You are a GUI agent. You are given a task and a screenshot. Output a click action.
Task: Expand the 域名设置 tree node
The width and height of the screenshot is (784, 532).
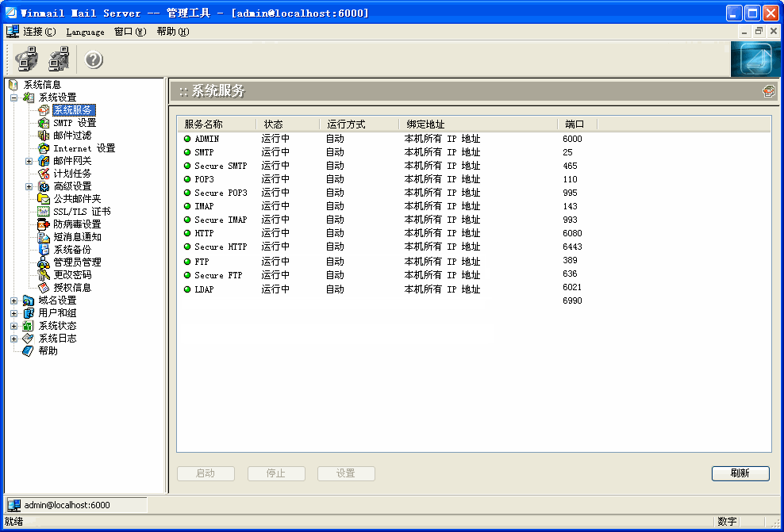[x=14, y=300]
